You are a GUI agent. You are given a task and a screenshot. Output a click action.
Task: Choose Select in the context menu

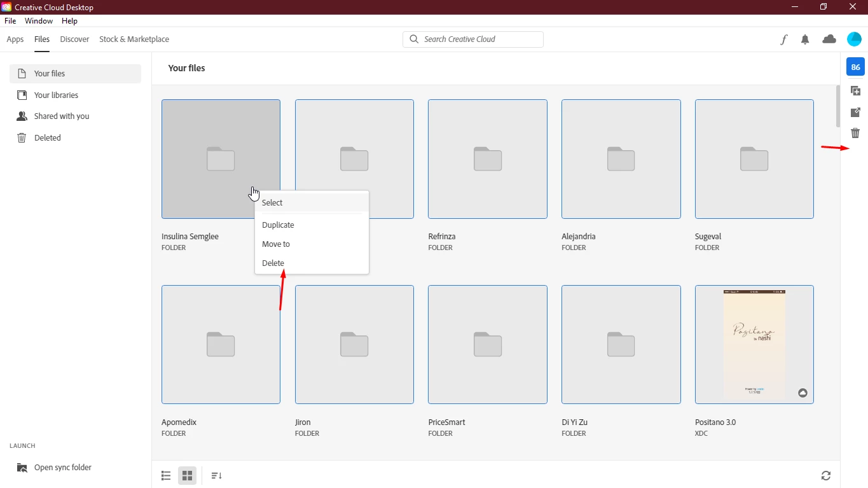click(312, 202)
